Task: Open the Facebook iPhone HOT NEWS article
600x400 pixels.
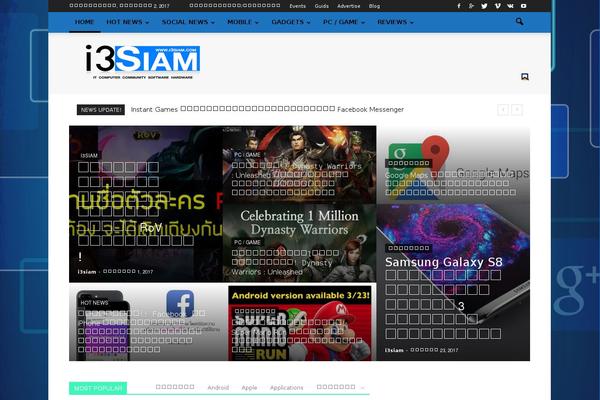Action: (148, 322)
